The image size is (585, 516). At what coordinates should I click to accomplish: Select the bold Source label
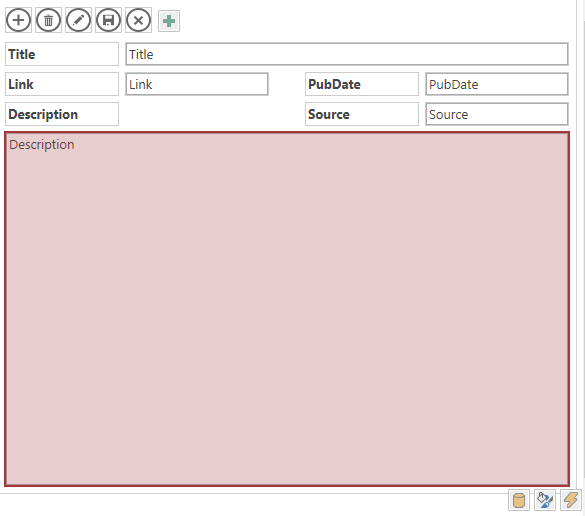(362, 114)
